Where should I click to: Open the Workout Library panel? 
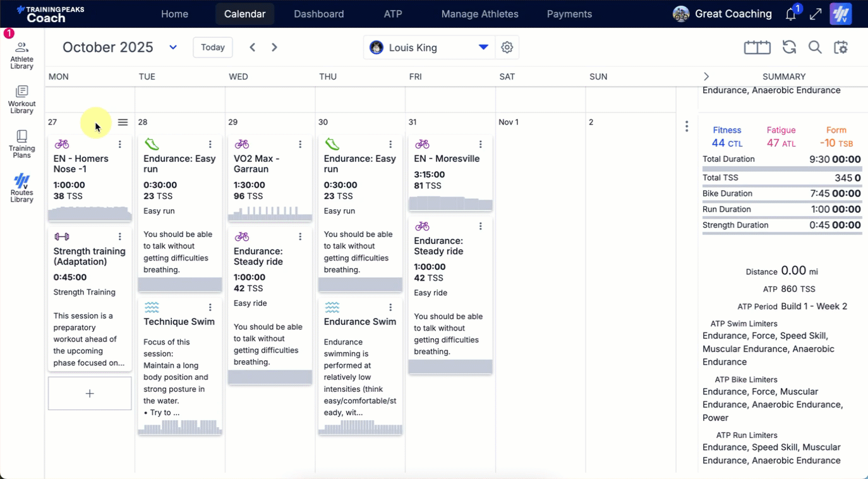pos(21,99)
